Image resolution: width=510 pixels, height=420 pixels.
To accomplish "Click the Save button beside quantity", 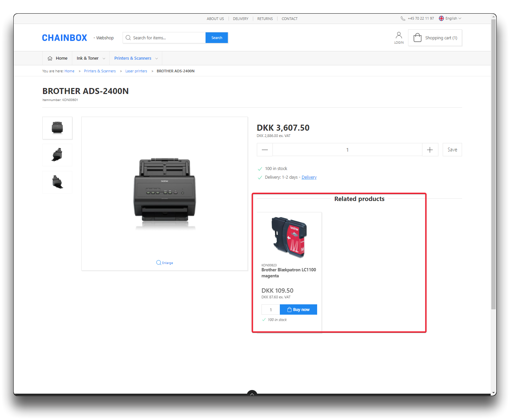I will (452, 150).
